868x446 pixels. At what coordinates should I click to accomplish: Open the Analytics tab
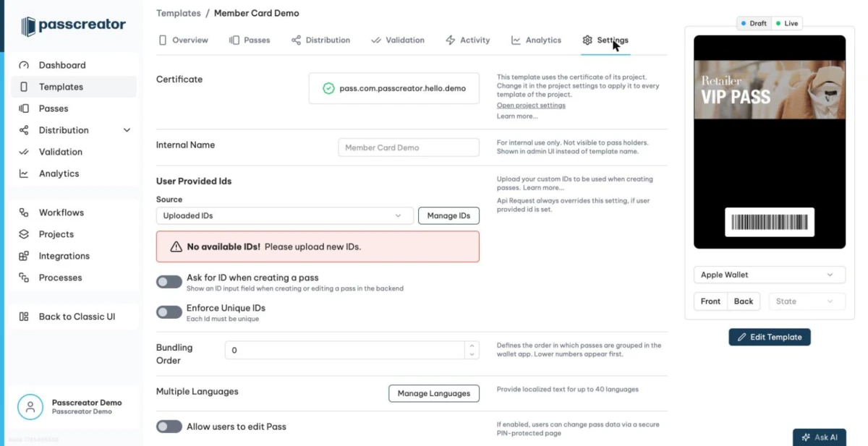pyautogui.click(x=536, y=40)
